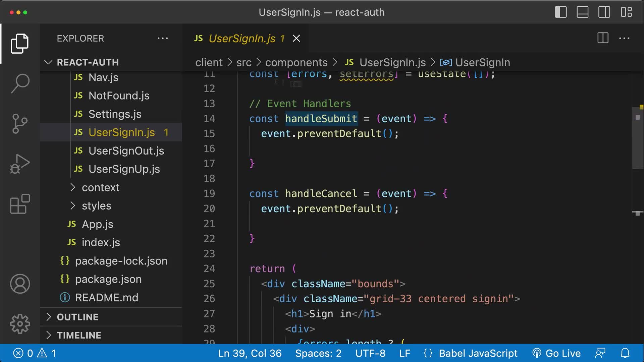Open the Run and Debug view
Viewport: 644px width, 362px height.
[x=20, y=163]
